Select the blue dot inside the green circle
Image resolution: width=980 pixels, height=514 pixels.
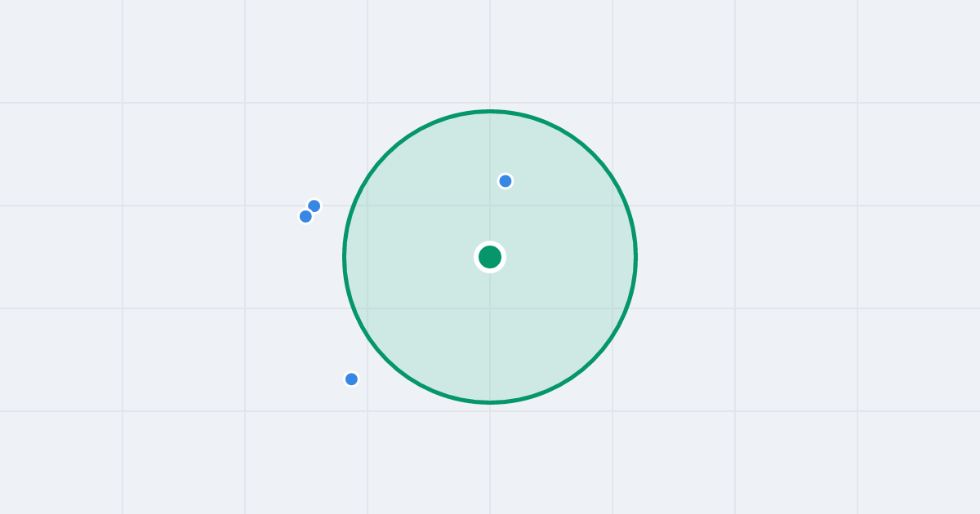click(x=506, y=181)
